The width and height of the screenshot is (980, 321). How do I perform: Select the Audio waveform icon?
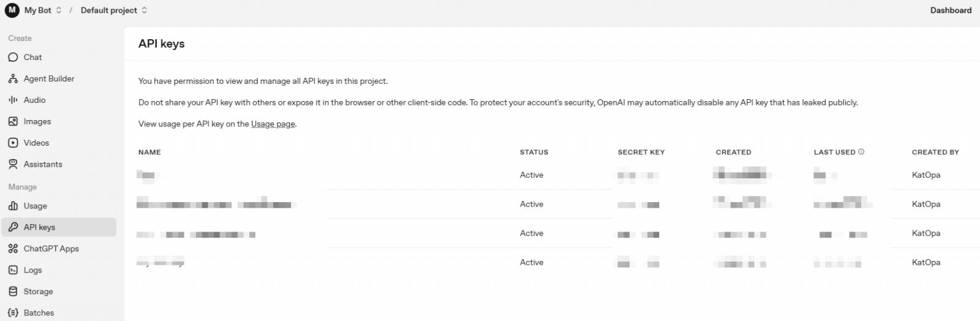(13, 100)
